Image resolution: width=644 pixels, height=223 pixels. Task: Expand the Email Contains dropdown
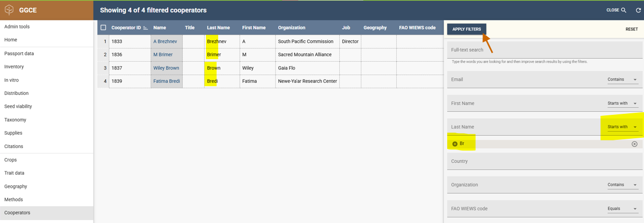(622, 80)
